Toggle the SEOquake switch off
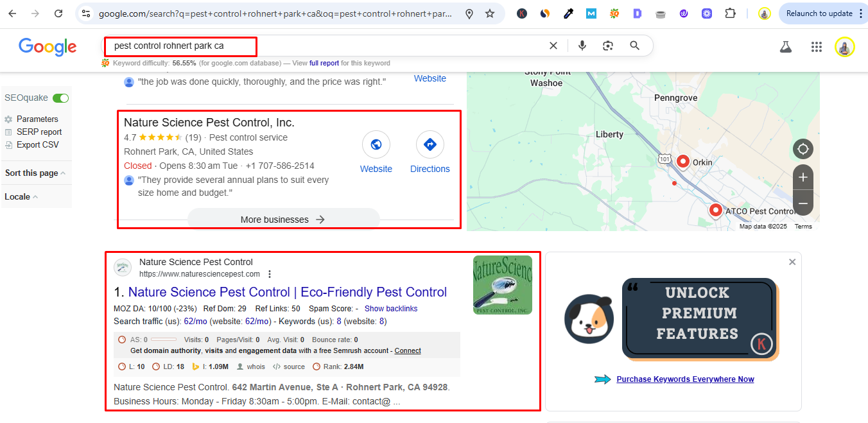The width and height of the screenshot is (868, 423). 61,98
